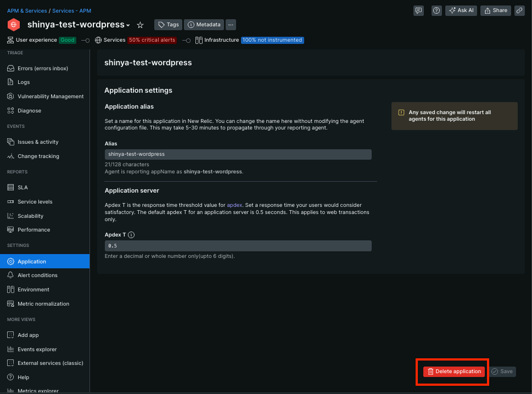Click the Performance monitor icon
This screenshot has width=532, height=394.
click(10, 229)
